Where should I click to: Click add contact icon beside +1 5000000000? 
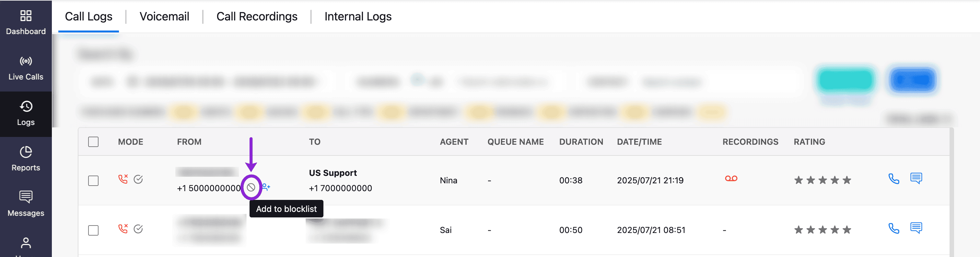pos(266,187)
